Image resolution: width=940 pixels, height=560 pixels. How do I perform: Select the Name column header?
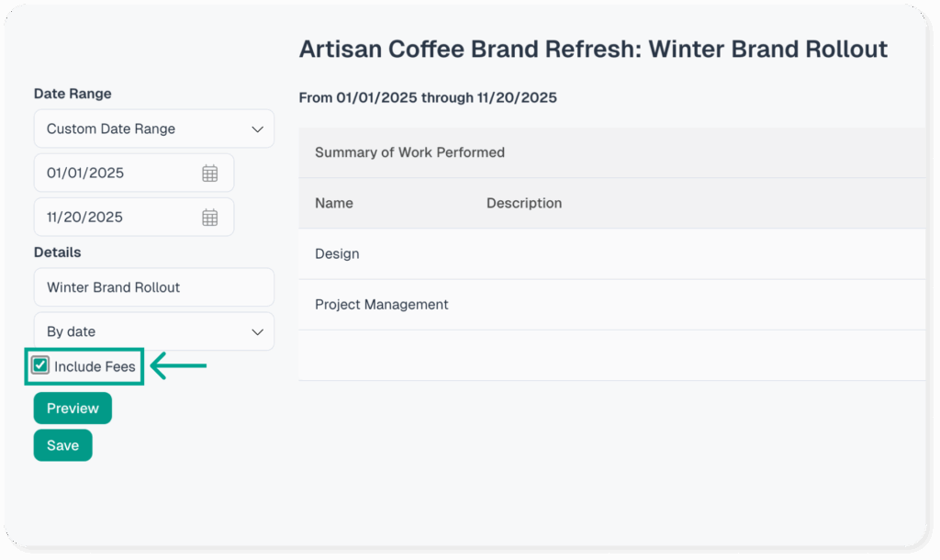(334, 204)
